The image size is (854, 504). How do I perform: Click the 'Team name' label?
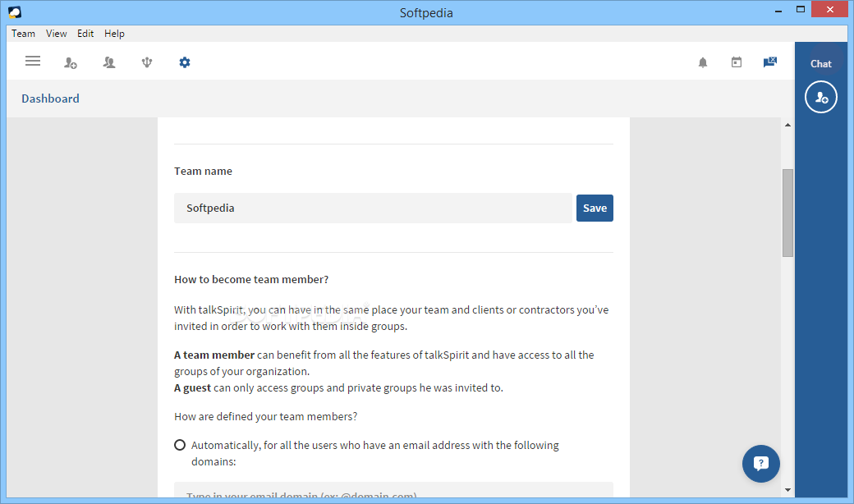(203, 171)
